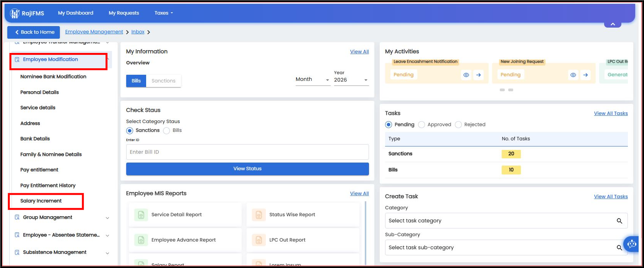
Task: Click the Employee MIS Reports vertical scrollbar
Action: [x=366, y=232]
